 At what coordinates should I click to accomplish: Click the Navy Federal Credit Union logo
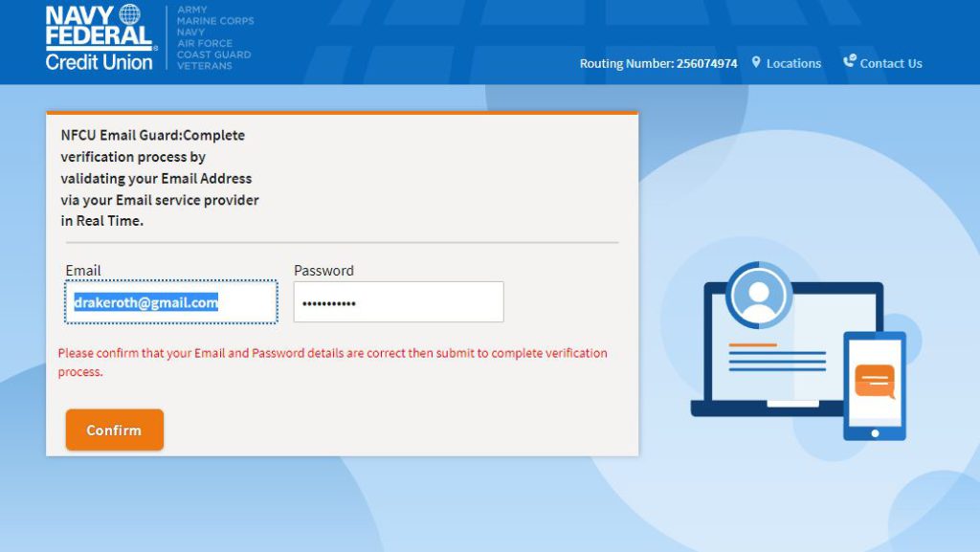pyautogui.click(x=100, y=37)
